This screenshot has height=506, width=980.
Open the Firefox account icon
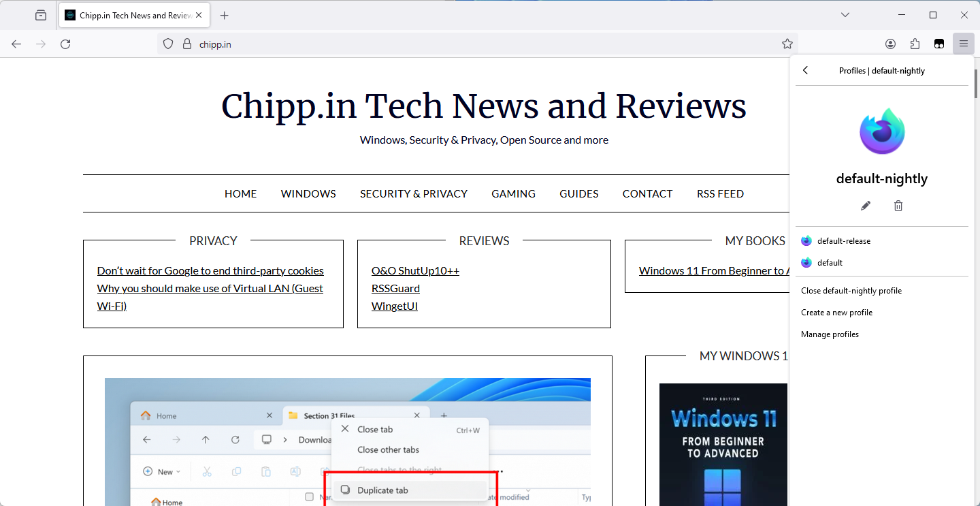[x=890, y=44]
